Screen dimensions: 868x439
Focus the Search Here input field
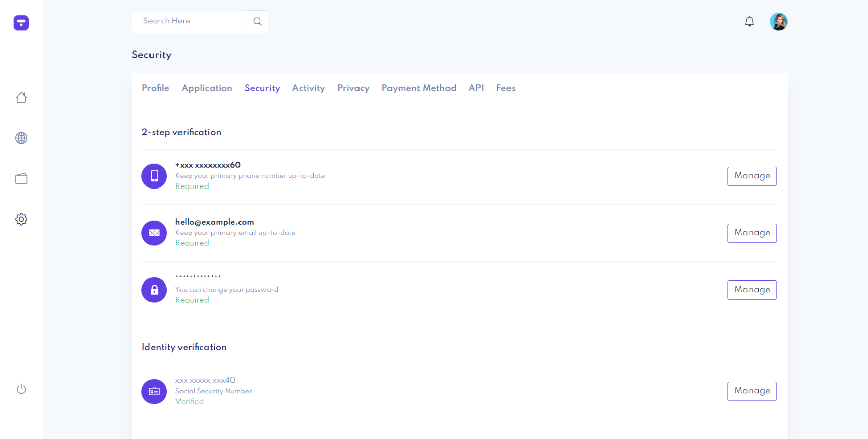[189, 22]
